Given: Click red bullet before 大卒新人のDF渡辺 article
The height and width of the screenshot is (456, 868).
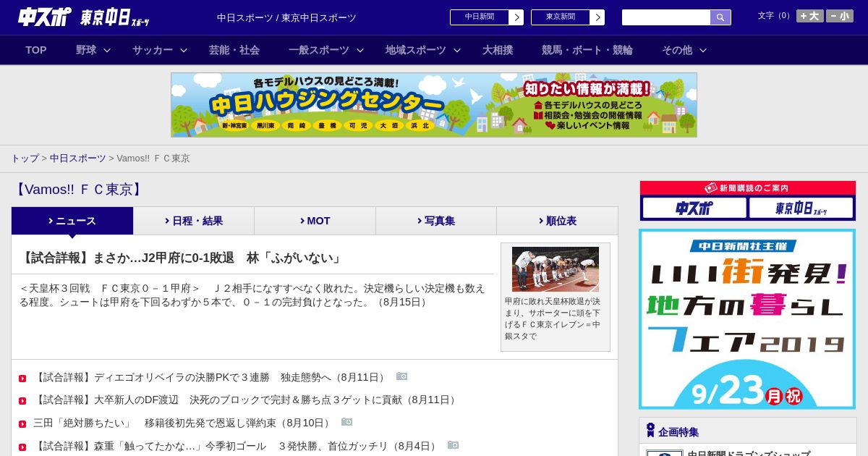Looking at the screenshot, I should (x=22, y=401).
